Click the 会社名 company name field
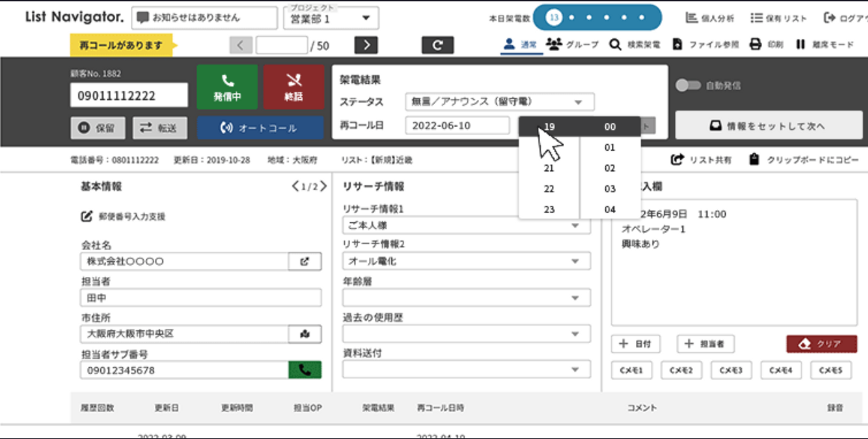Image resolution: width=868 pixels, height=439 pixels. pyautogui.click(x=184, y=262)
